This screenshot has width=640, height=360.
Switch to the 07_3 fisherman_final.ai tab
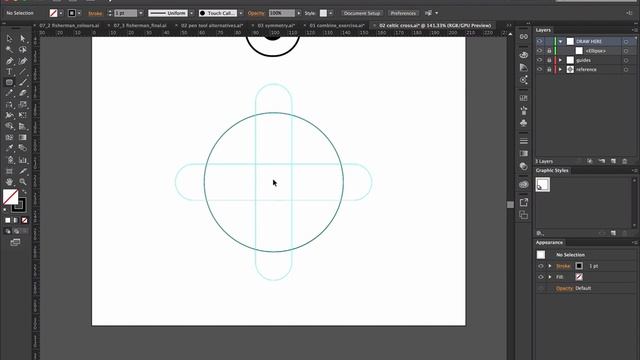pyautogui.click(x=140, y=25)
